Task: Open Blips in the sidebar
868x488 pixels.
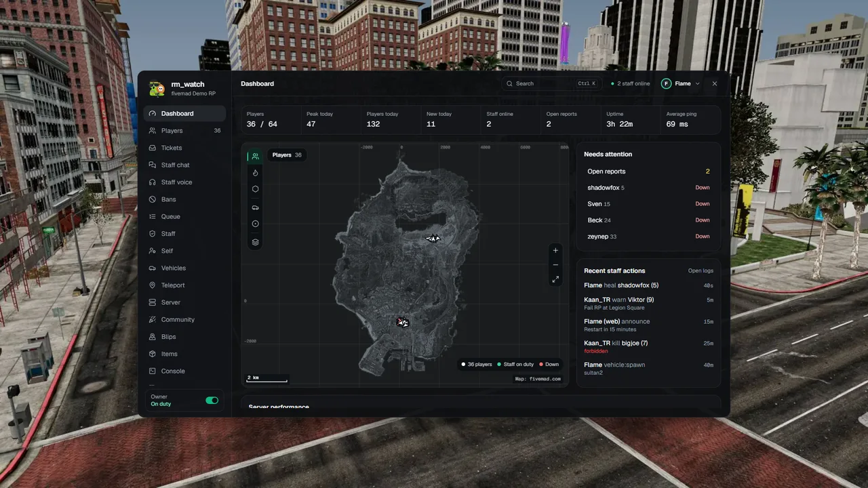Action: [x=185, y=337]
